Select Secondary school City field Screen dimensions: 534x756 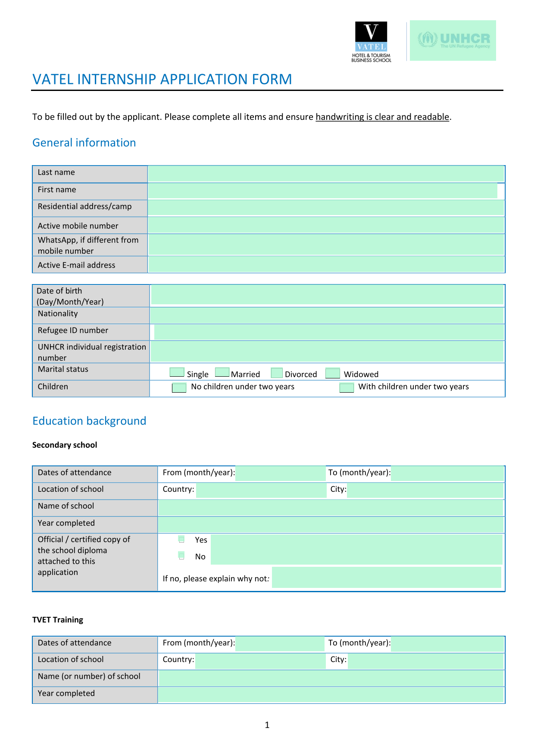[425, 490]
